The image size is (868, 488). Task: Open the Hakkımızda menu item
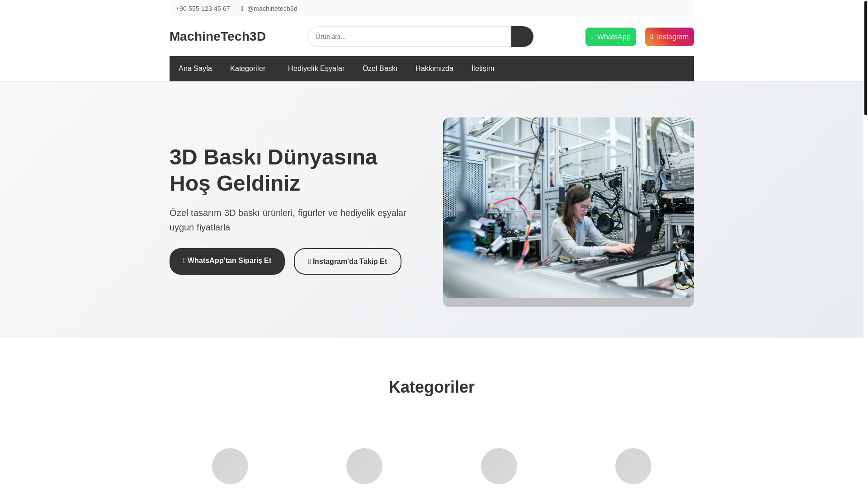pos(434,69)
